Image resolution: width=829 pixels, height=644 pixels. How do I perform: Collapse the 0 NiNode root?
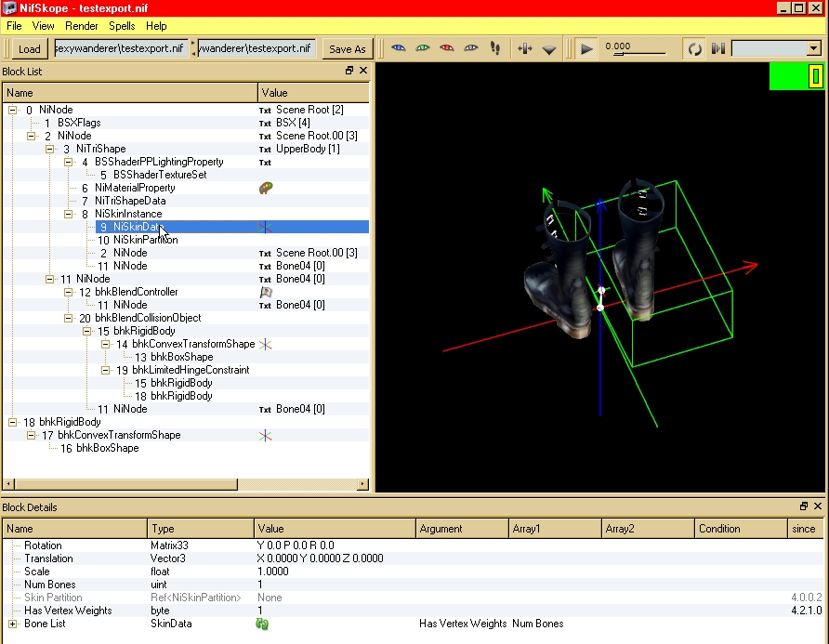[x=12, y=110]
